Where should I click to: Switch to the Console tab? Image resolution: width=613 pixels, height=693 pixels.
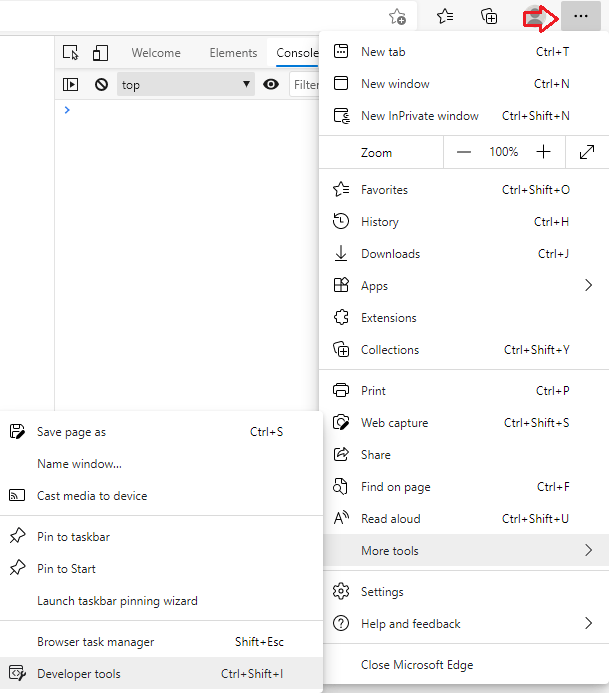coord(297,53)
